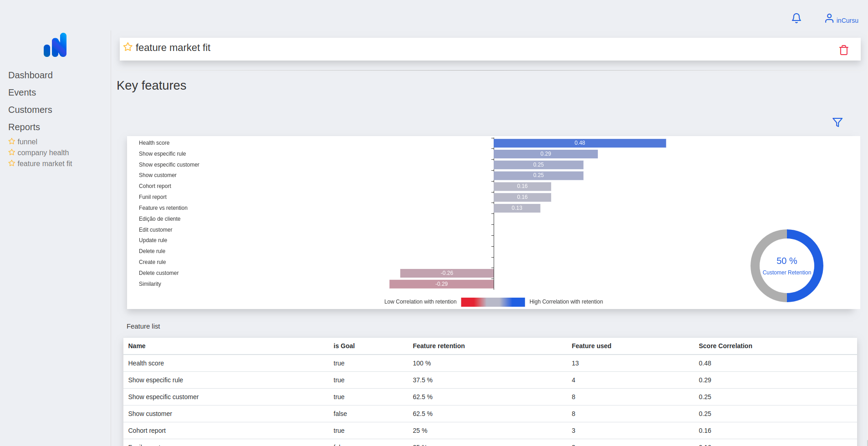
Task: Open the inCursu user profile
Action: pyautogui.click(x=841, y=19)
